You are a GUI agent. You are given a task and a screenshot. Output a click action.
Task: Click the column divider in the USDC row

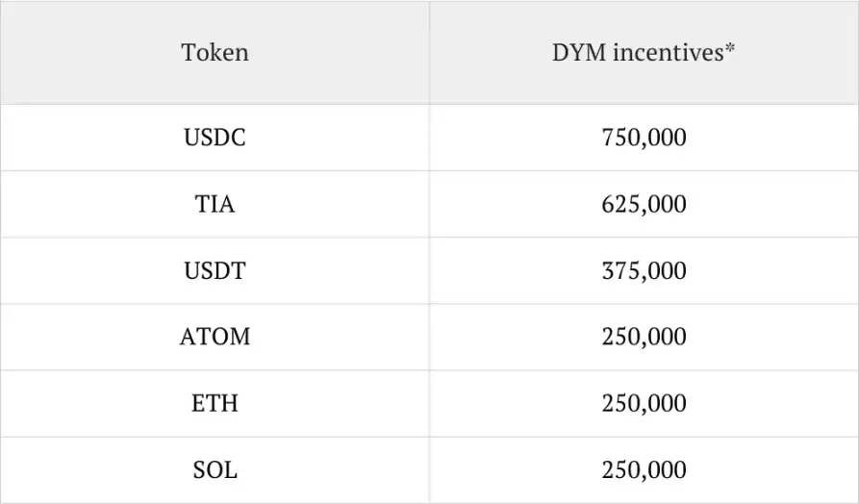pos(429,138)
